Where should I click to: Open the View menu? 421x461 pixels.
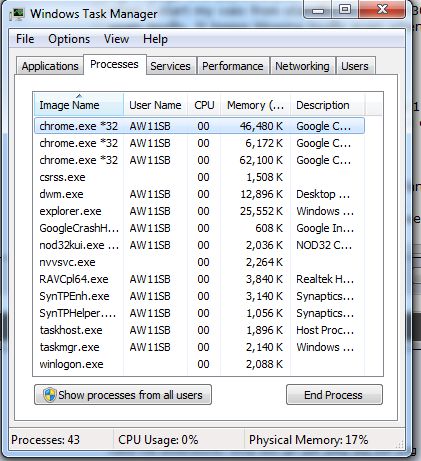coord(116,39)
